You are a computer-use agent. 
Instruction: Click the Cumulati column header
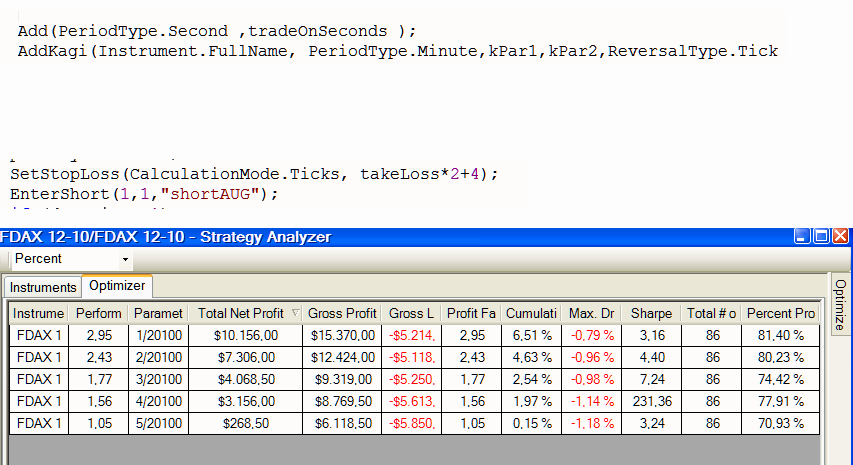coord(531,313)
